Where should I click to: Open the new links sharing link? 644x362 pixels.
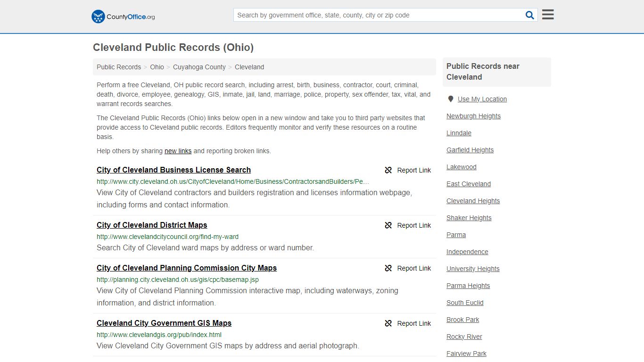tap(178, 151)
